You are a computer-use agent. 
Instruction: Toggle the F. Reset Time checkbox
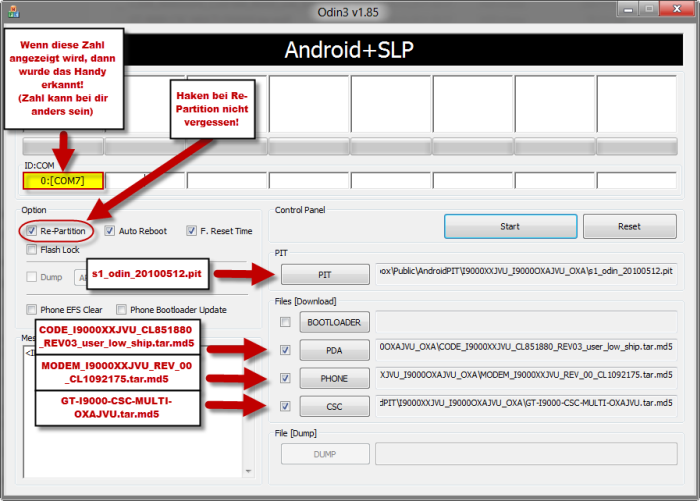coord(191,231)
